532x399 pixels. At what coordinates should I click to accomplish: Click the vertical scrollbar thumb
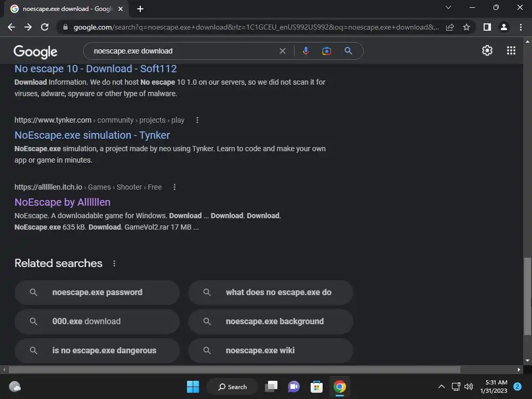coord(527,296)
